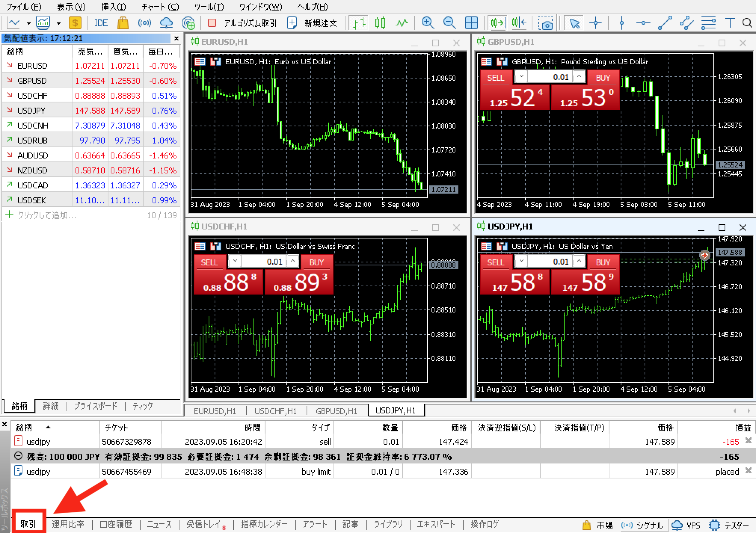The image size is (756, 533).
Task: Switch to プライスボード tab in market watch
Action: click(95, 406)
